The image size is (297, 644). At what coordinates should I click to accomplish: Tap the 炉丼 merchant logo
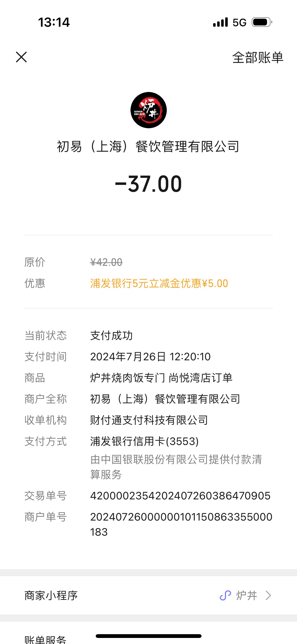(148, 110)
